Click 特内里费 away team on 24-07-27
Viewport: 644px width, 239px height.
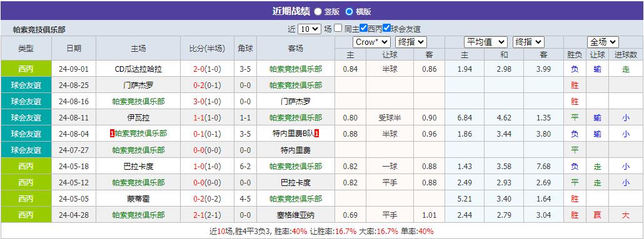pyautogui.click(x=296, y=150)
